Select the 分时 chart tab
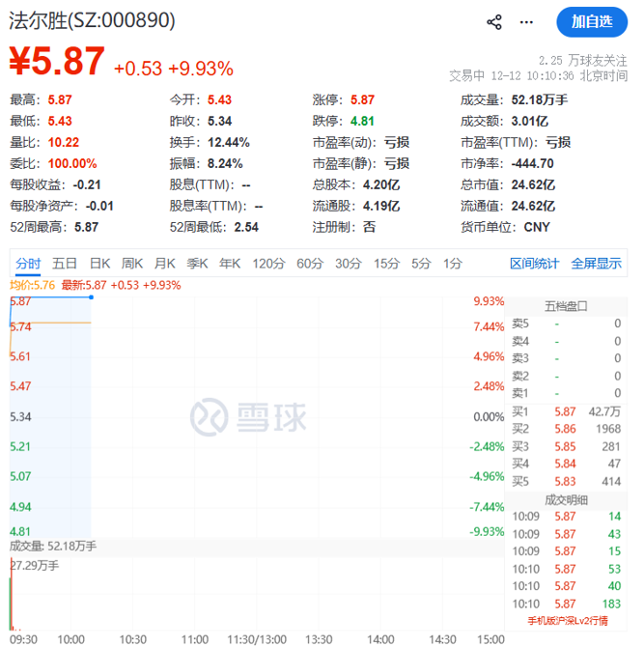 [28, 264]
